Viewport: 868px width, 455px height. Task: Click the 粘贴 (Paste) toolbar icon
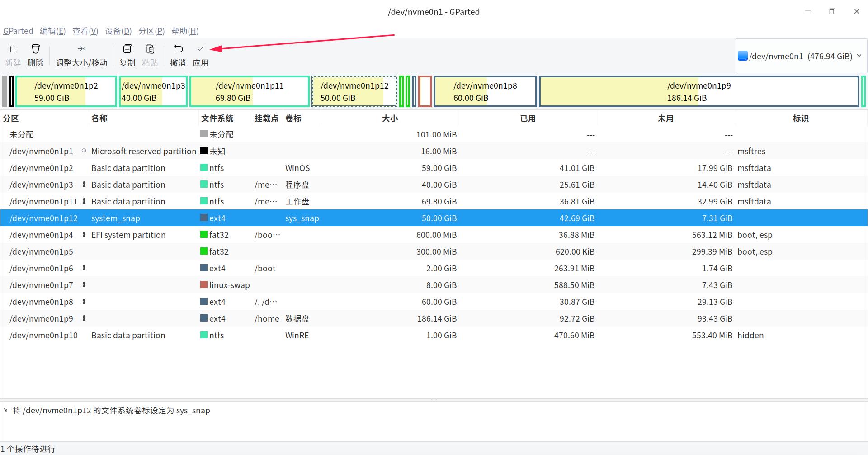[150, 54]
